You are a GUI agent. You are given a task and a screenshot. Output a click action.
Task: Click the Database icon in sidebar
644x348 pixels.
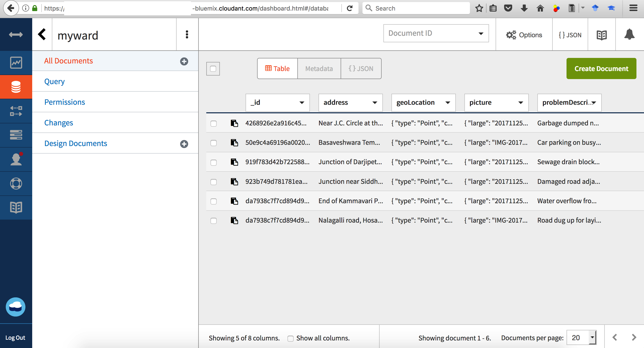click(x=16, y=87)
